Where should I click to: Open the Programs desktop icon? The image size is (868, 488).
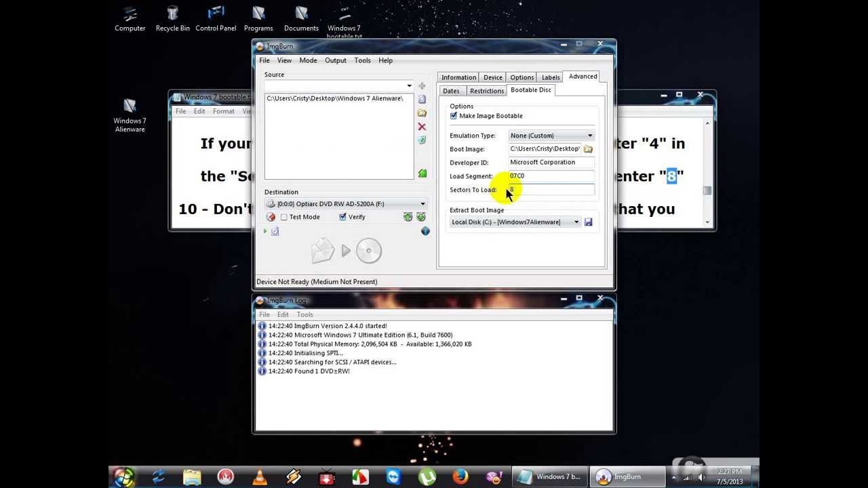258,18
